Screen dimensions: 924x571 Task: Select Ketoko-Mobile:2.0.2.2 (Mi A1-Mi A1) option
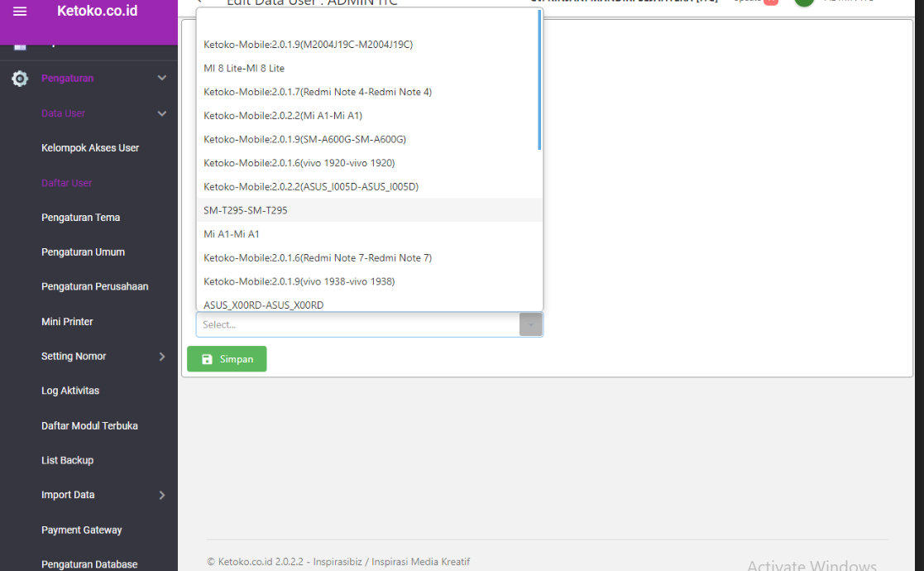(x=283, y=116)
